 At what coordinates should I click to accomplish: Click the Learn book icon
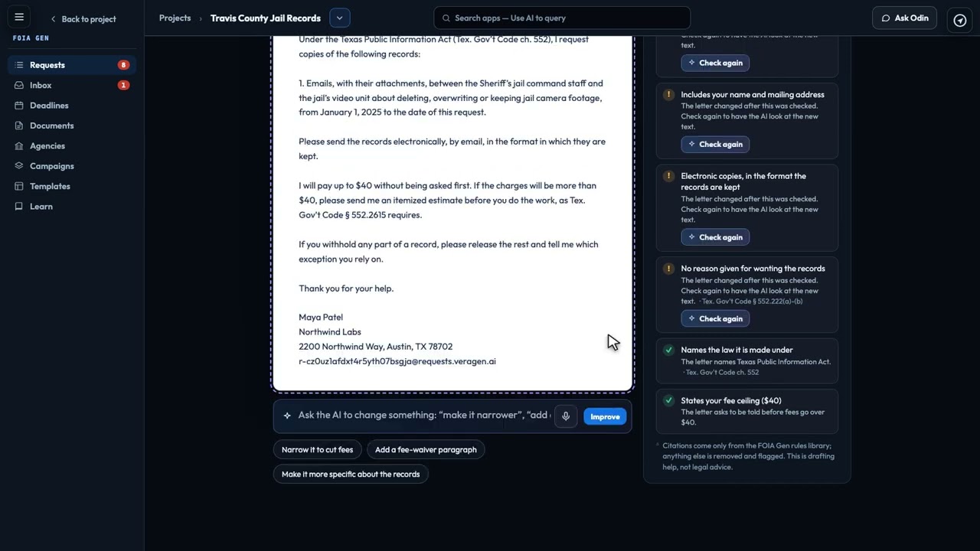tap(19, 207)
